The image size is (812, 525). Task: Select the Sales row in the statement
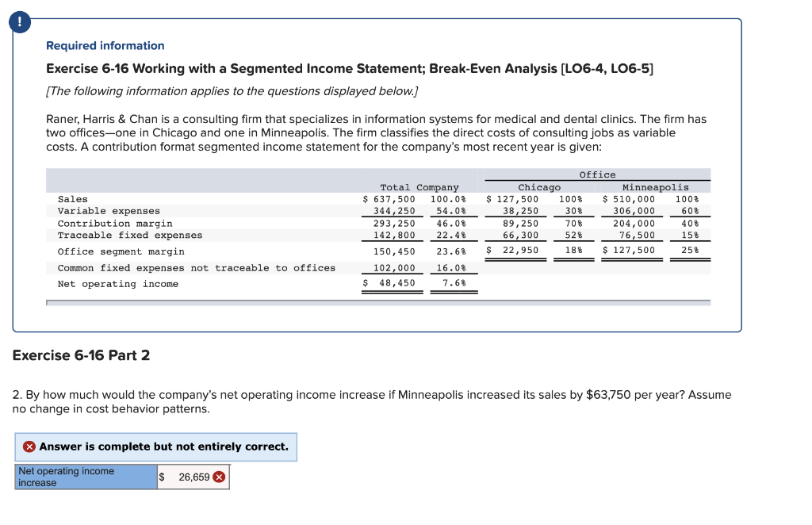pyautogui.click(x=73, y=199)
